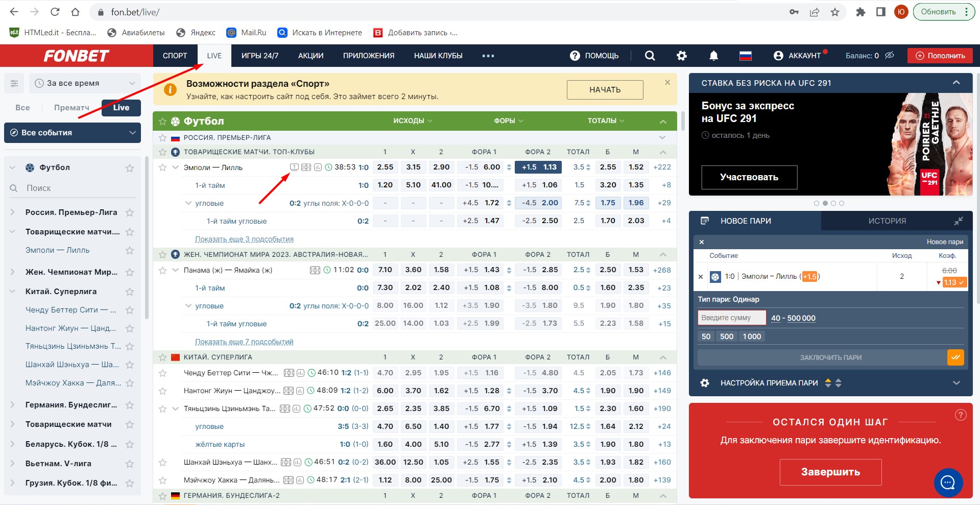
Task: Favorite Россия. Премьер-Лига in sidebar
Action: (130, 212)
